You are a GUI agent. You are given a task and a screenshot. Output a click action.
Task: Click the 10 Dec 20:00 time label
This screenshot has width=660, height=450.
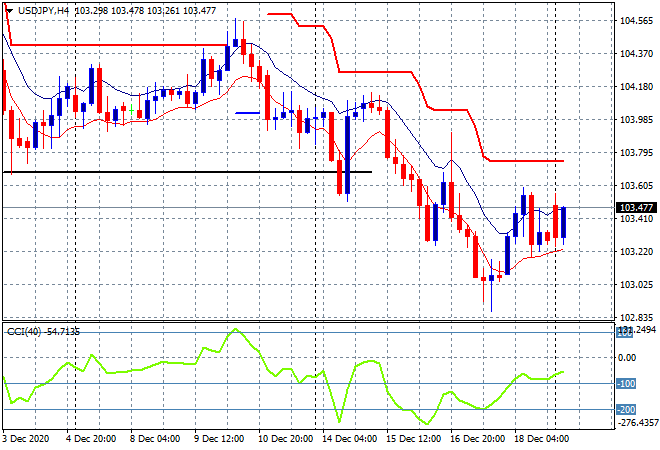pyautogui.click(x=286, y=439)
